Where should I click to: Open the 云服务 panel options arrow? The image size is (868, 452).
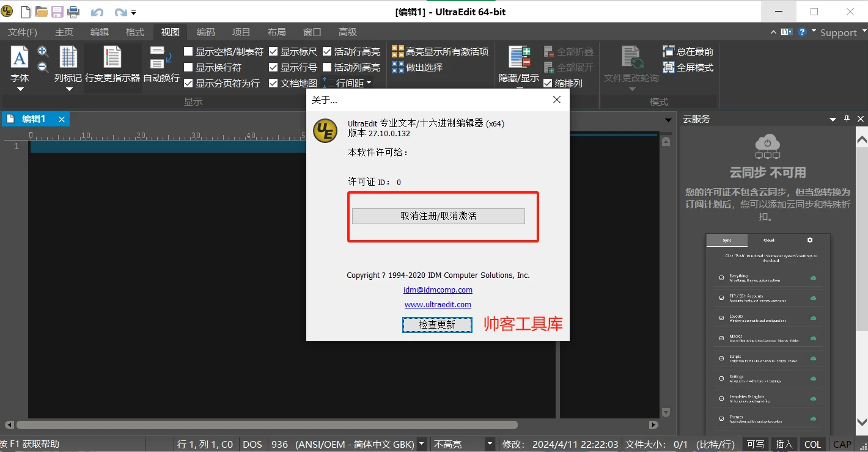833,119
